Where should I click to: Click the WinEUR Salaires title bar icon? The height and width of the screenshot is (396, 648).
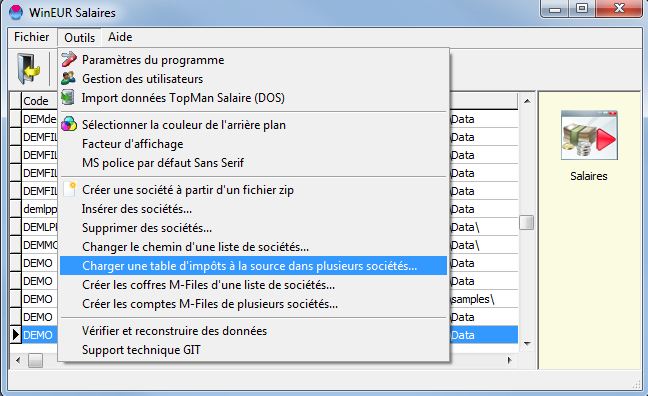pyautogui.click(x=16, y=12)
